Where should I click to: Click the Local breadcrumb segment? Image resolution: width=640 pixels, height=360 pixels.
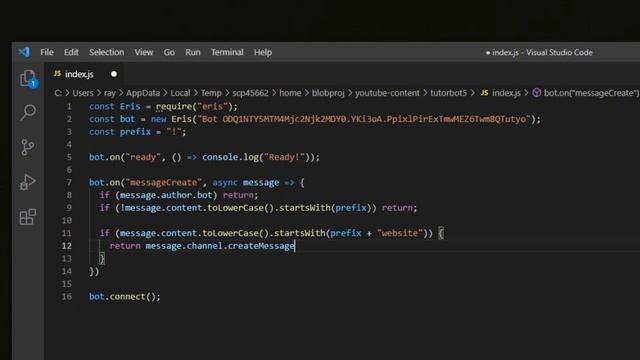[x=180, y=93]
